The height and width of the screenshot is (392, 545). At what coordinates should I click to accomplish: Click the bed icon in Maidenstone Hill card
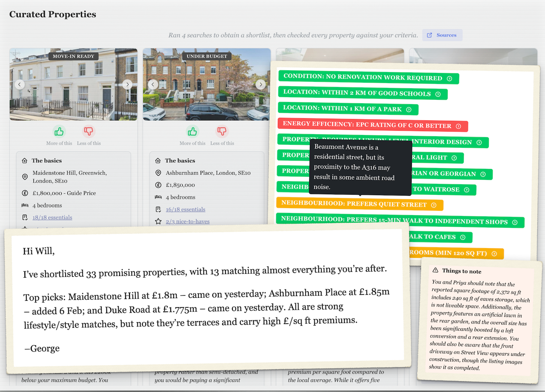click(25, 205)
